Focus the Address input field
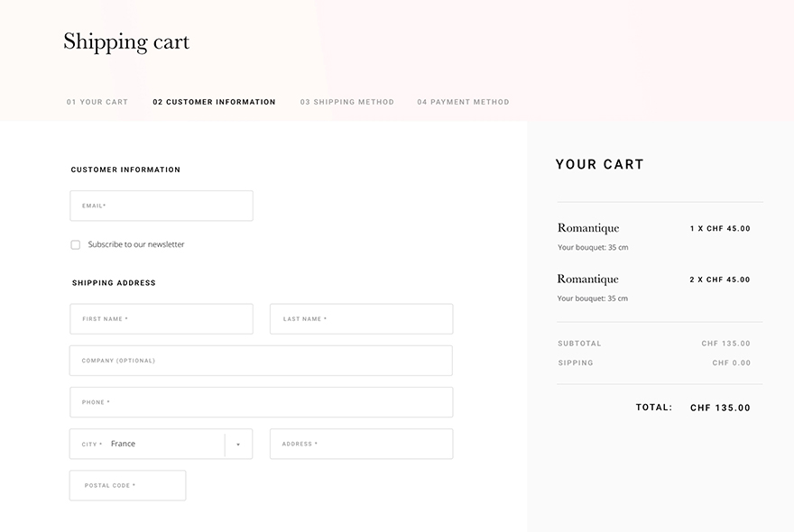794x532 pixels. (x=361, y=444)
